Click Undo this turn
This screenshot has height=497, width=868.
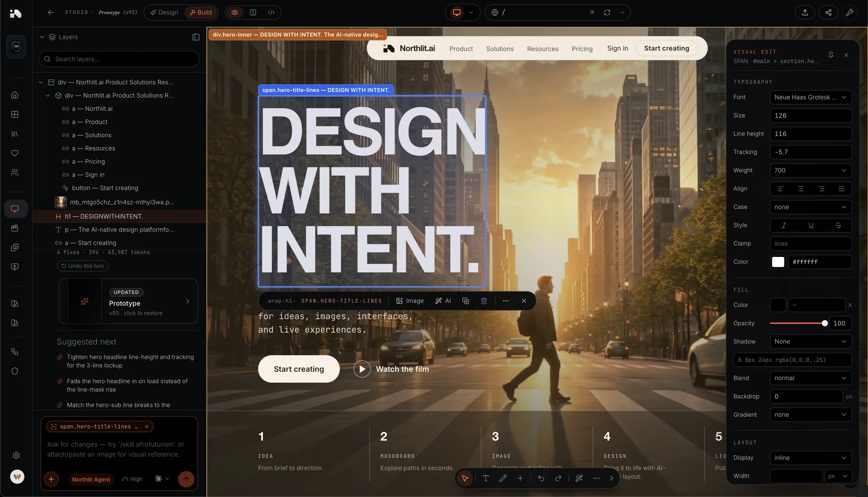[83, 266]
